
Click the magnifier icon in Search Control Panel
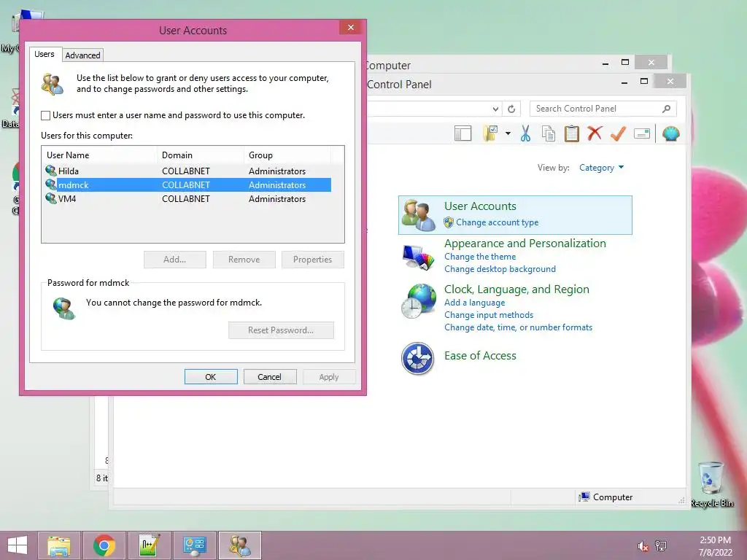[667, 109]
